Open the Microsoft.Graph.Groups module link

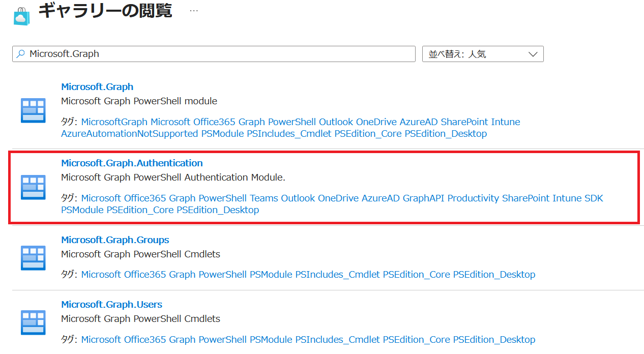pos(115,240)
